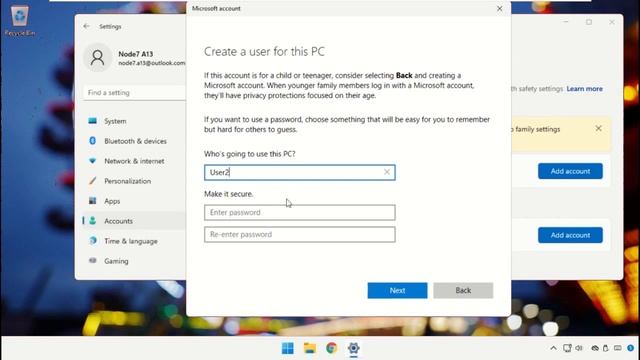
Task: Open the Recycle Bin desktop icon
Action: pyautogui.click(x=19, y=20)
